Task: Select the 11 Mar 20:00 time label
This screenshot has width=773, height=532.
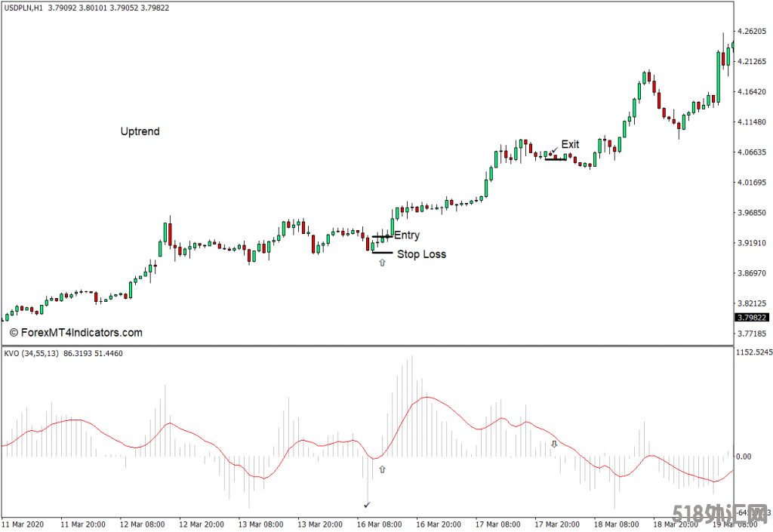Action: pyautogui.click(x=83, y=524)
